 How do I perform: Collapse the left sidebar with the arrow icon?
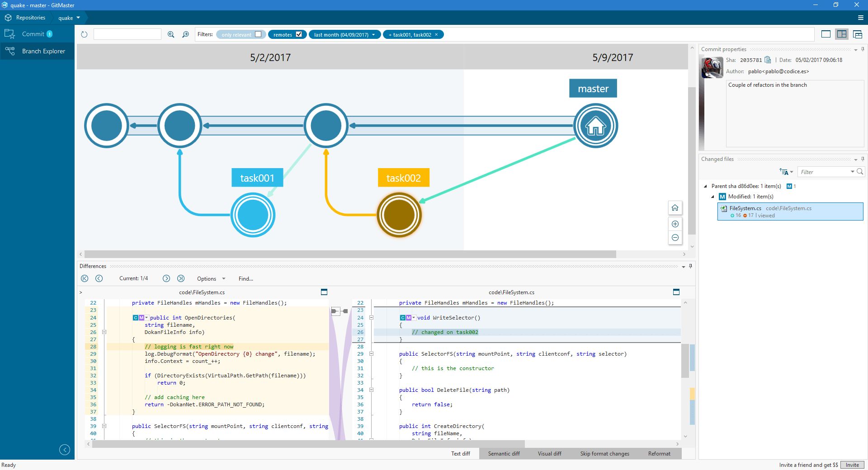(x=65, y=450)
